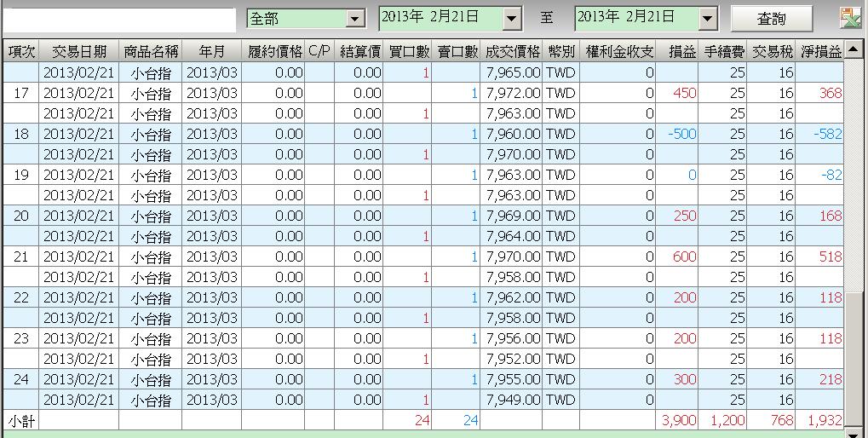
Task: Click the 7,949.00 trade price cell
Action: point(511,400)
